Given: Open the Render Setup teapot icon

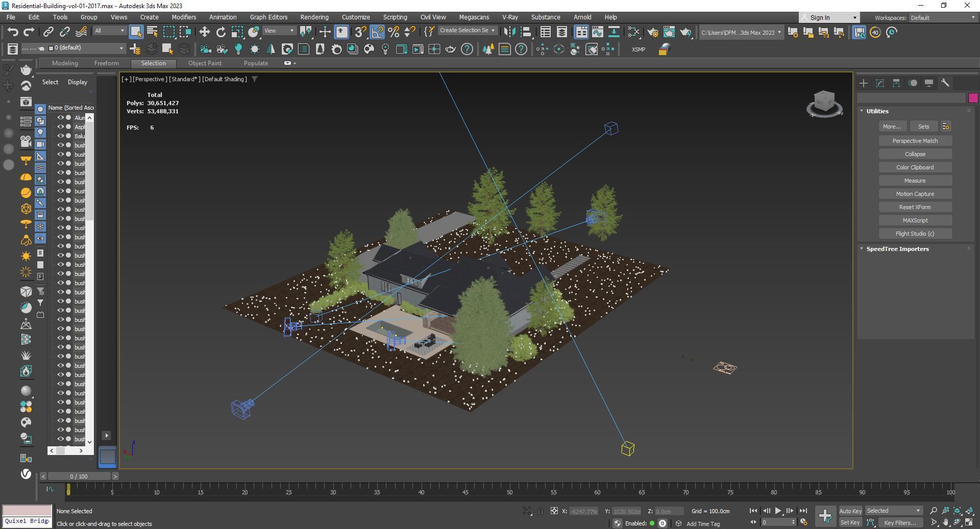Looking at the screenshot, I should click(653, 32).
